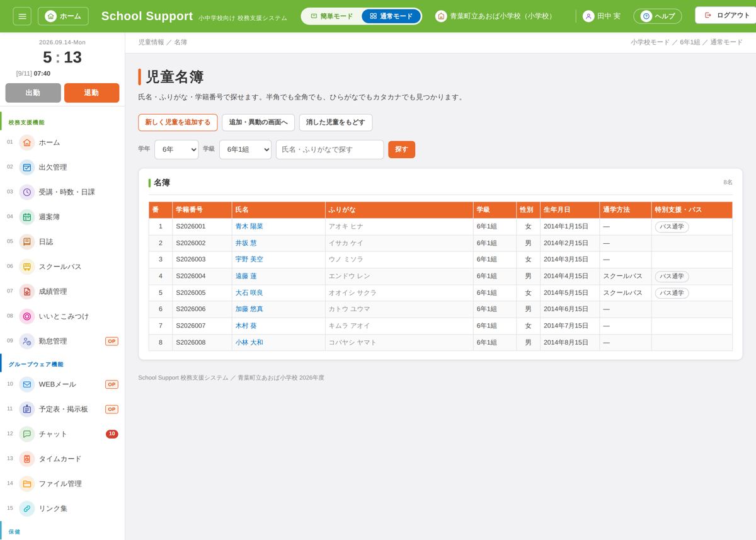
Task: Select the 受講・時数・日課 clock icon
Action: pyautogui.click(x=27, y=192)
